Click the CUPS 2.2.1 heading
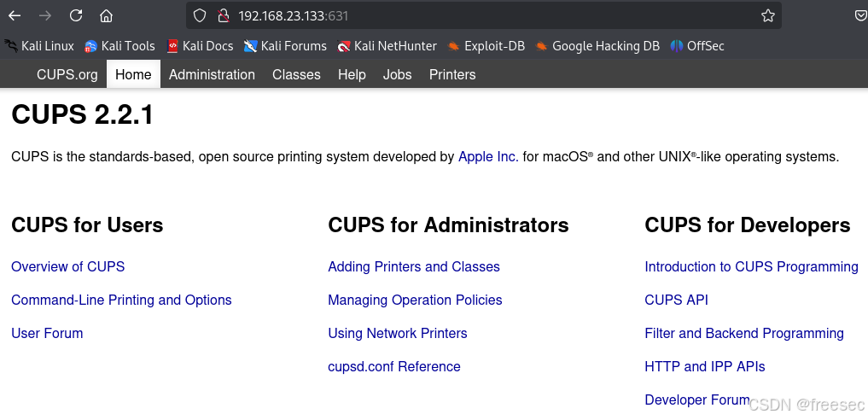The image size is (868, 420). point(83,114)
